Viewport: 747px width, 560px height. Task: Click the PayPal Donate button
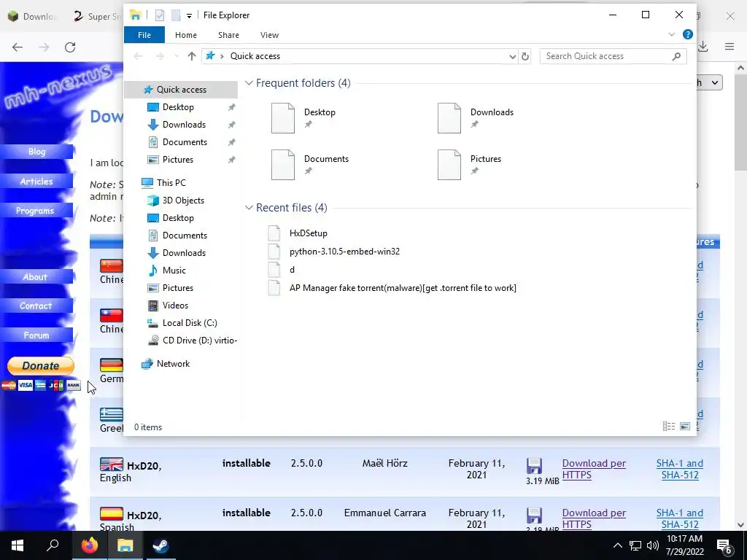click(x=41, y=366)
